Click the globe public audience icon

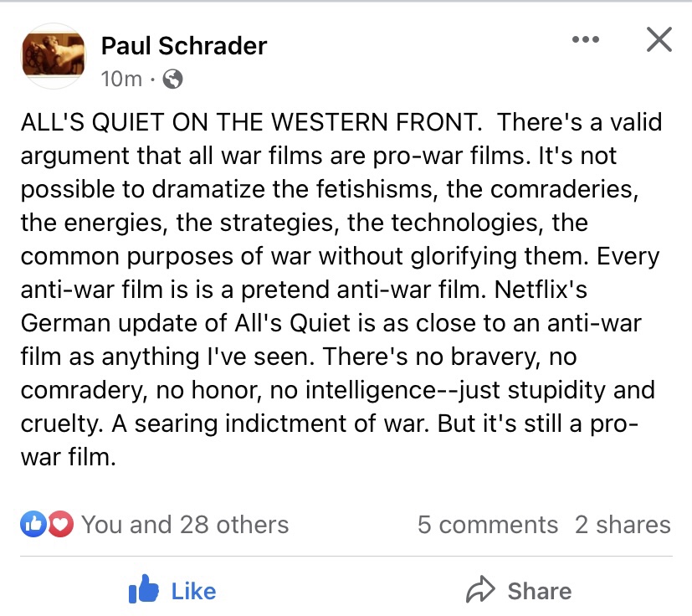(x=173, y=80)
